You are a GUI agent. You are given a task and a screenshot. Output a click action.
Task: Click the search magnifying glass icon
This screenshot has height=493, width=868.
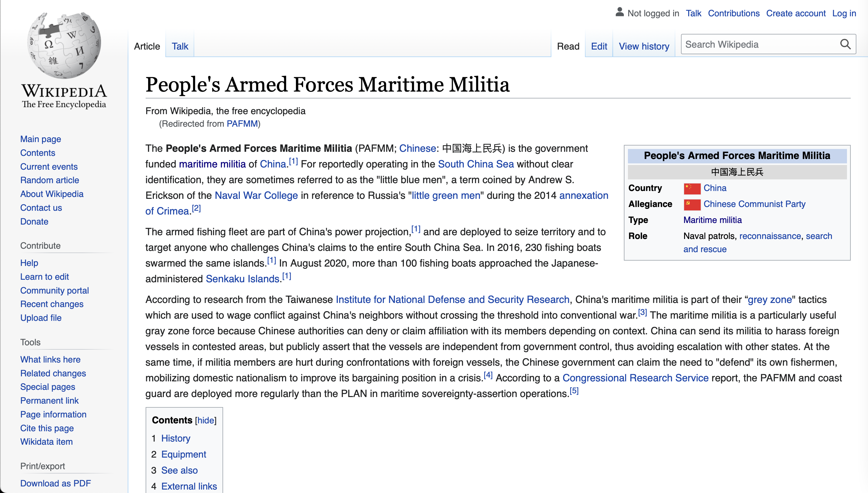point(845,44)
